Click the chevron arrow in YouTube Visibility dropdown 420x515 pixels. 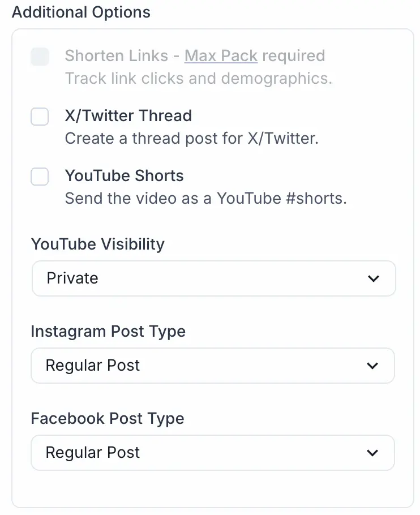pyautogui.click(x=372, y=278)
